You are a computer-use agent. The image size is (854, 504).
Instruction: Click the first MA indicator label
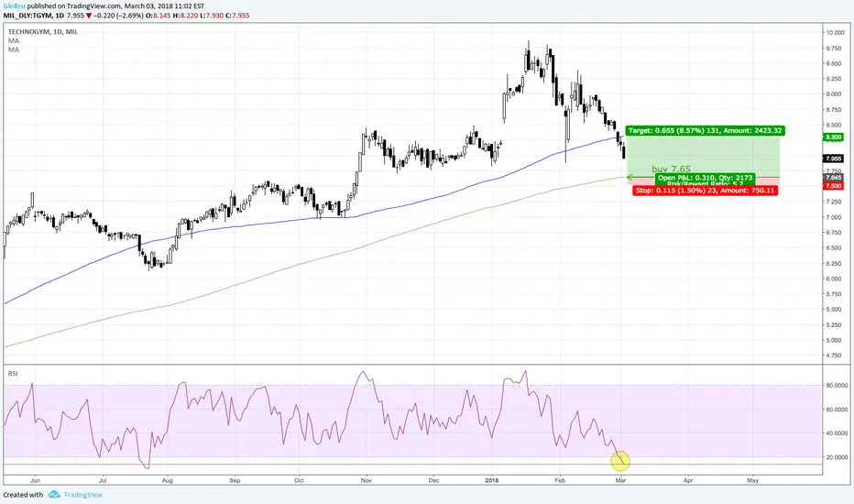pos(14,41)
